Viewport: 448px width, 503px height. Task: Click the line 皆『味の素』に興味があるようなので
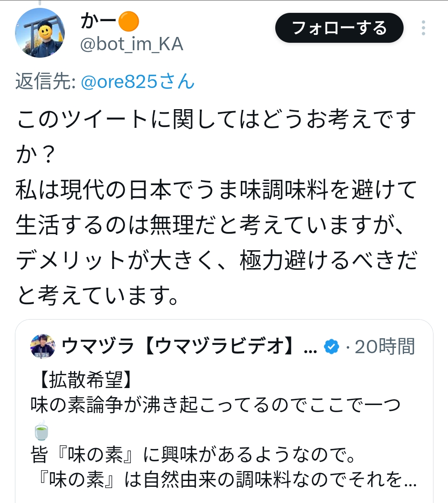pos(193,455)
